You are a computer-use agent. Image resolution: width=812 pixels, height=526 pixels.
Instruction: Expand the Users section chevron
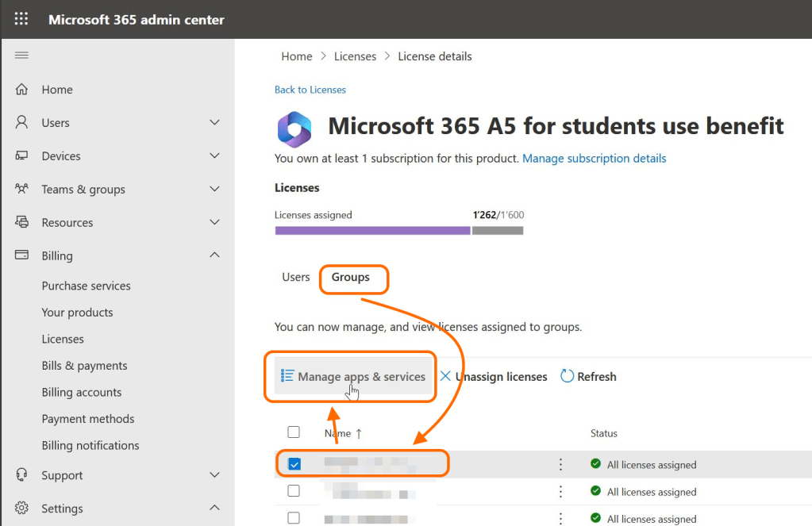[214, 123]
